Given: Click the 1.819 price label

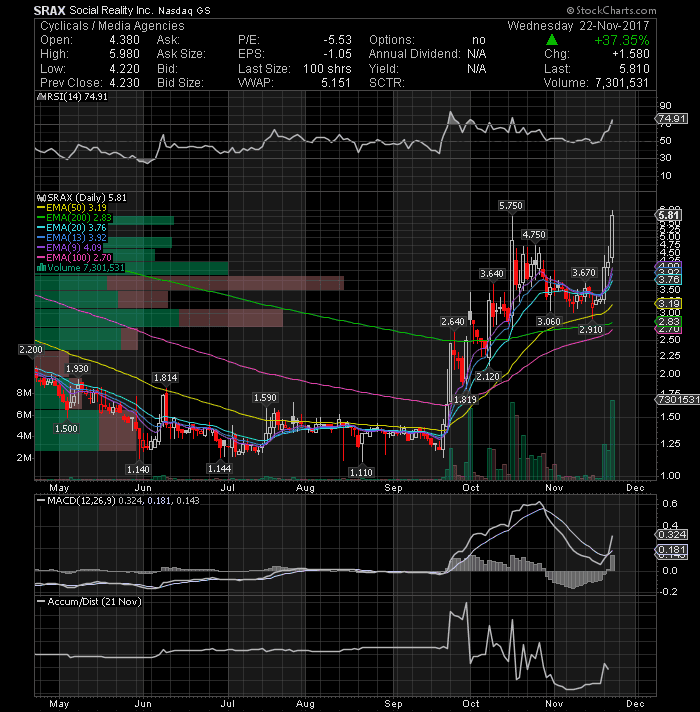Looking at the screenshot, I should pyautogui.click(x=465, y=400).
